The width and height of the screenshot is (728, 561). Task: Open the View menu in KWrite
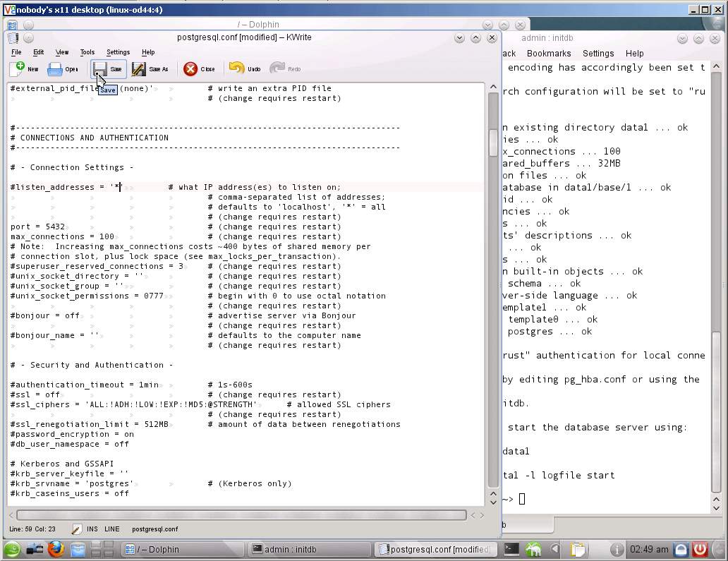click(62, 52)
